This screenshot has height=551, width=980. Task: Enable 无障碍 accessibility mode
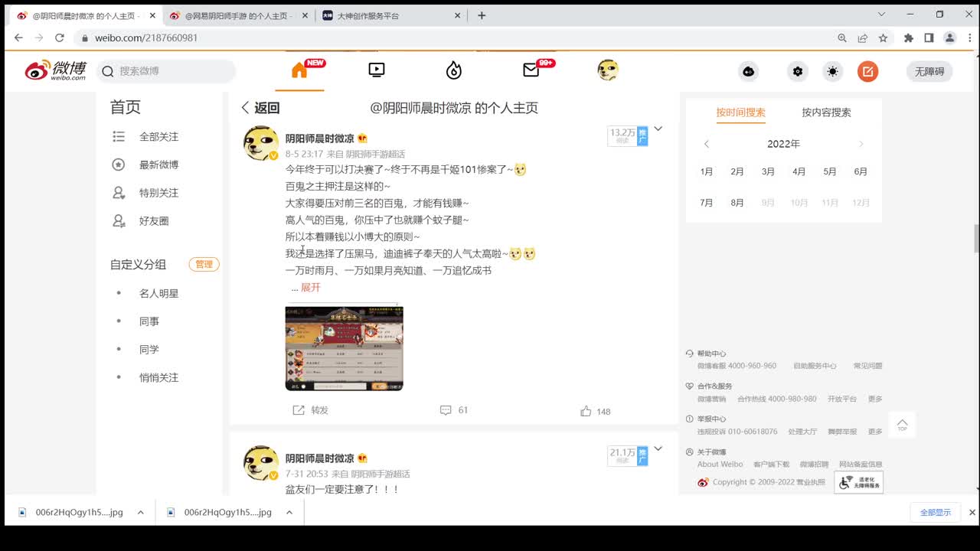[929, 70]
